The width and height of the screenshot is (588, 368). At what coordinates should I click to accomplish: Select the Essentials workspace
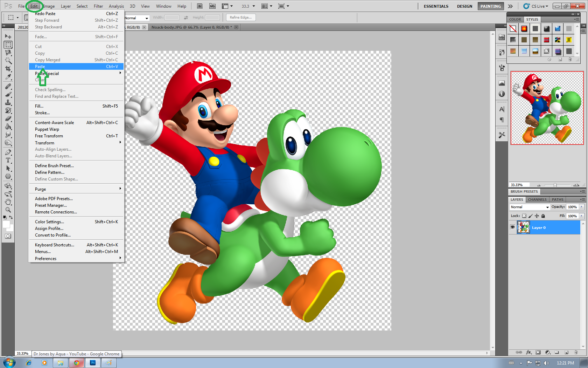436,6
